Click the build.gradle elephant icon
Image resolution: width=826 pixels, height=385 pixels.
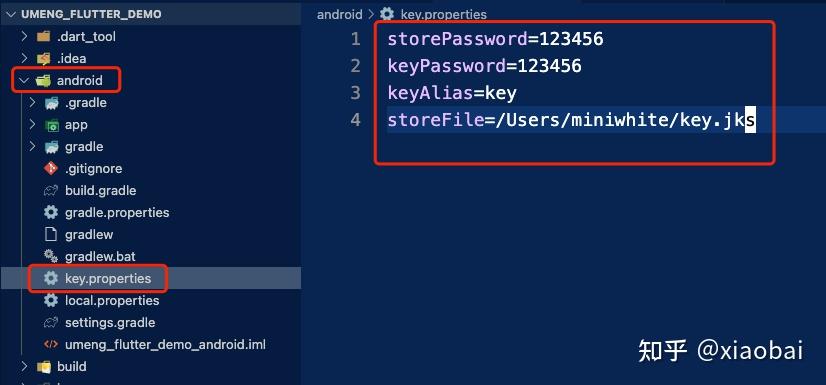coord(51,191)
